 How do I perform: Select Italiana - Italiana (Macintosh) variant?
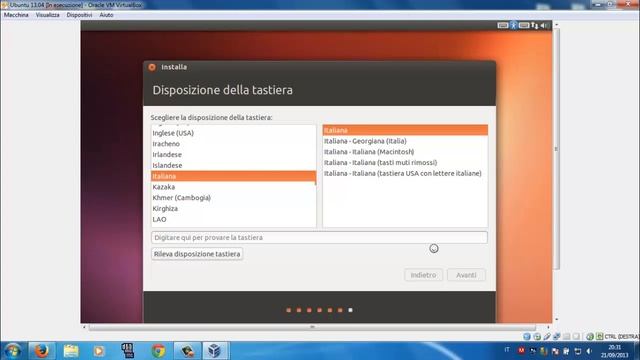405,152
